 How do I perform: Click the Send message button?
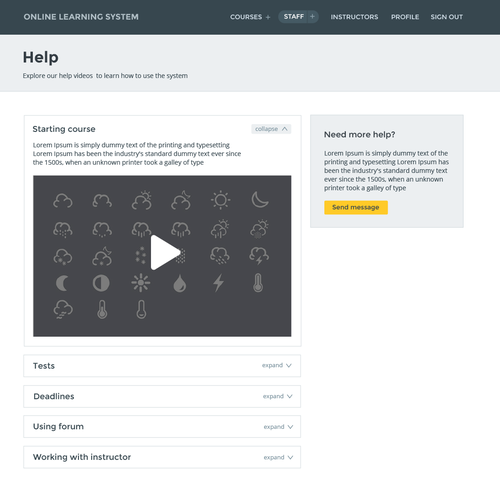(x=356, y=207)
